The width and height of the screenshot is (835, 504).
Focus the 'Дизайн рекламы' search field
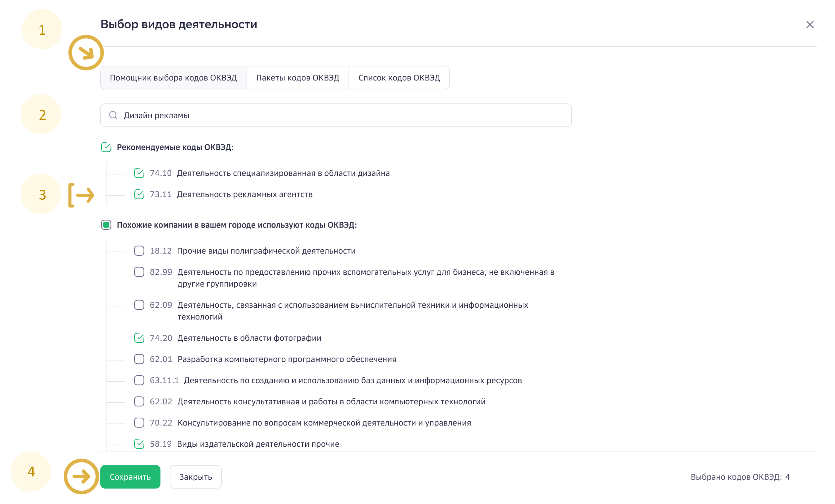point(339,115)
